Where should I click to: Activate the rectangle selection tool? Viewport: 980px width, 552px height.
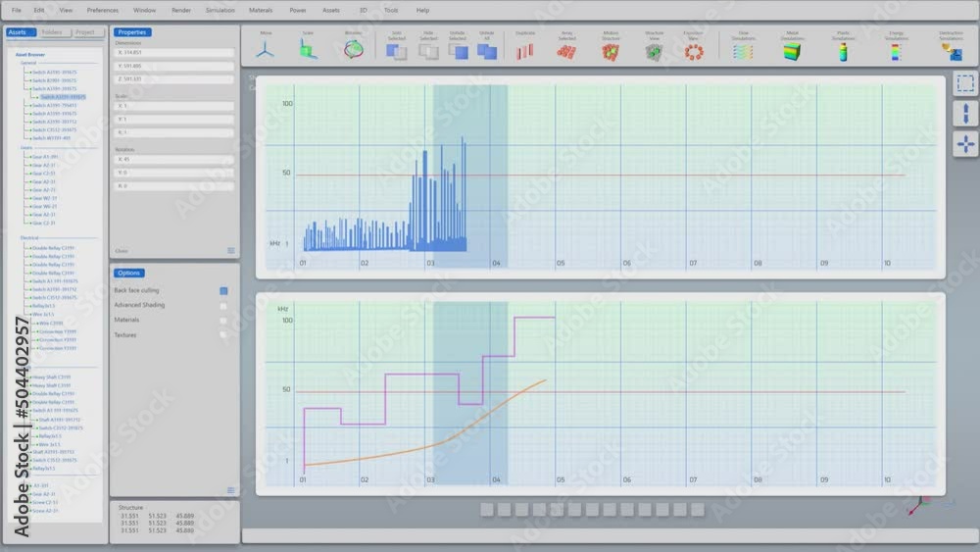(965, 83)
